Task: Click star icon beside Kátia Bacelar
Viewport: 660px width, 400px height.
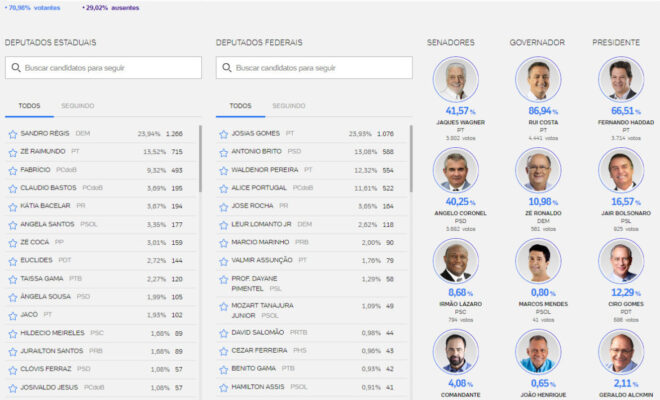Action: click(x=12, y=206)
